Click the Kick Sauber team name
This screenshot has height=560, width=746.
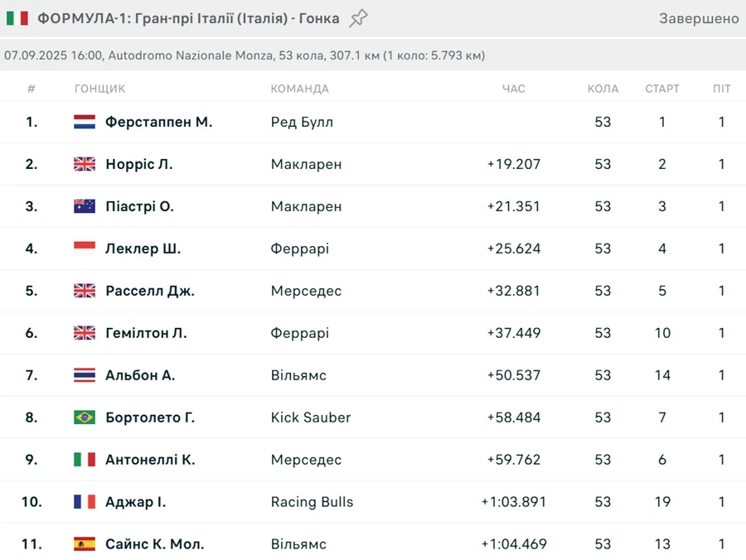click(311, 418)
